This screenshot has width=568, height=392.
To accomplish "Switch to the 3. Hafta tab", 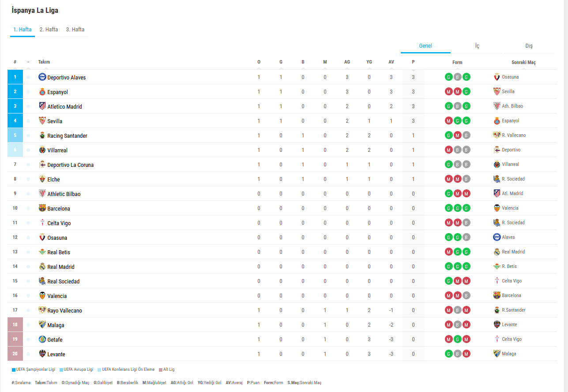I will (x=75, y=30).
